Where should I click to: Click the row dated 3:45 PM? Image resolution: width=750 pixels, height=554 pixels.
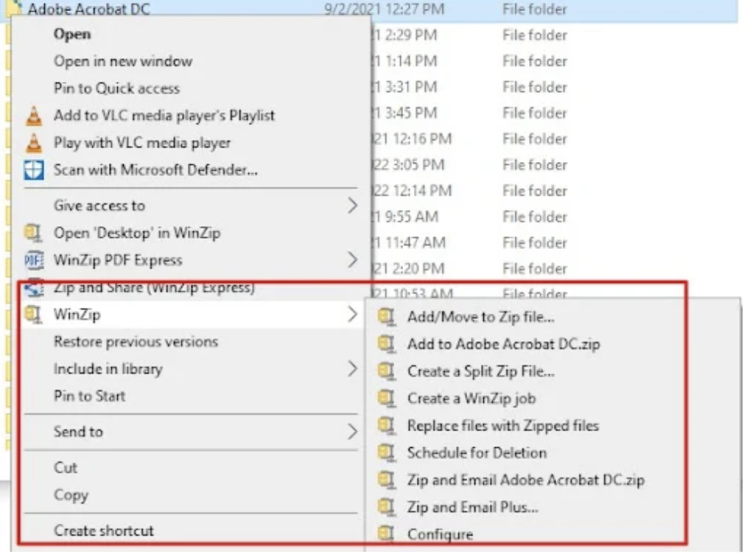coord(555,113)
